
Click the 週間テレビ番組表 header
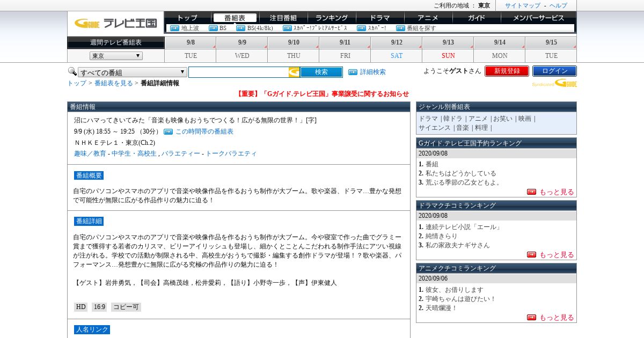coord(116,42)
